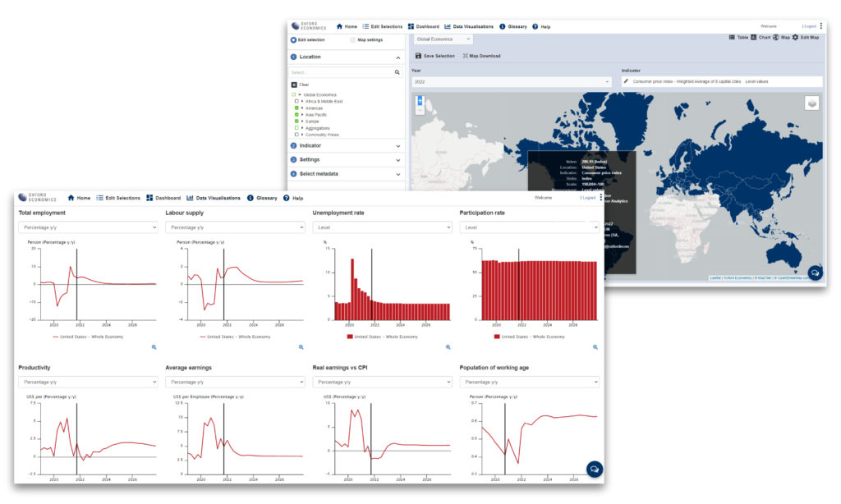The image size is (841, 504).
Task: Click the Save Selection button
Action: [x=434, y=55]
